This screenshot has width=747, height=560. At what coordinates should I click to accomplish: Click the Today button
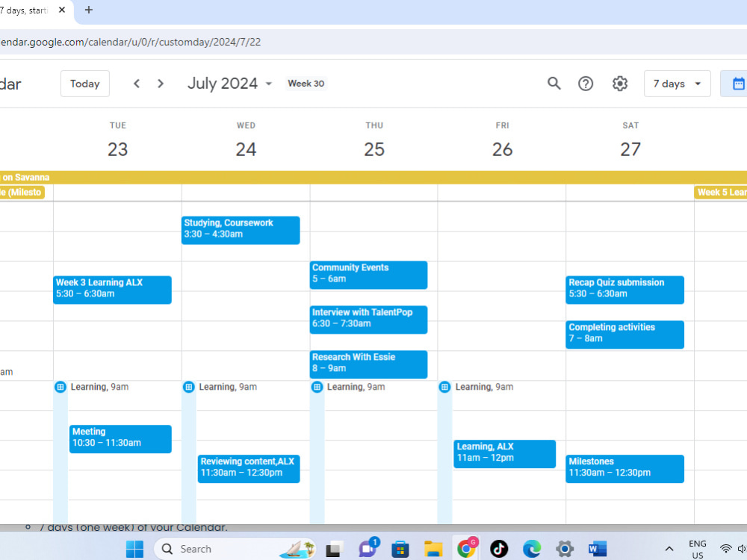[x=85, y=84]
